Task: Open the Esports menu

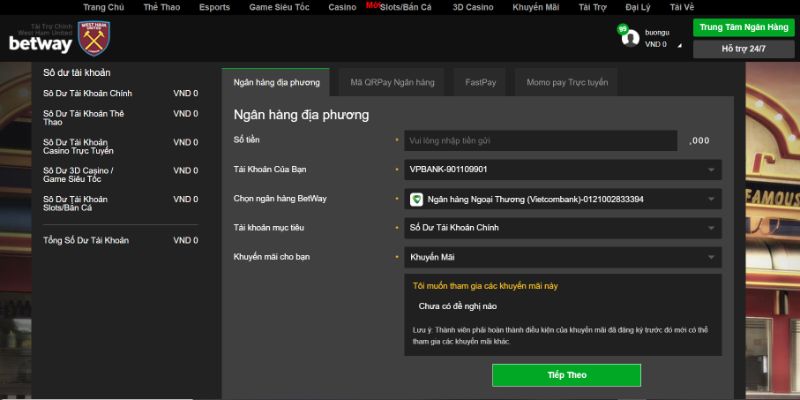Action: tap(214, 7)
